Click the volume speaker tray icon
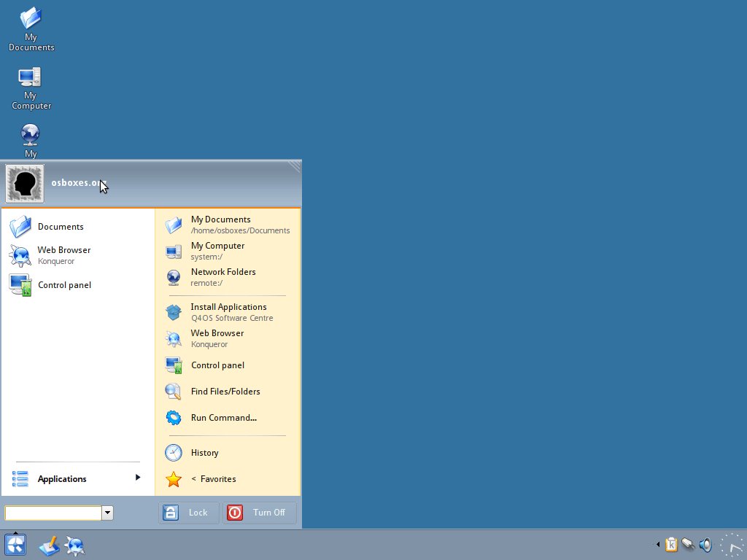Image resolution: width=747 pixels, height=560 pixels. click(x=705, y=544)
